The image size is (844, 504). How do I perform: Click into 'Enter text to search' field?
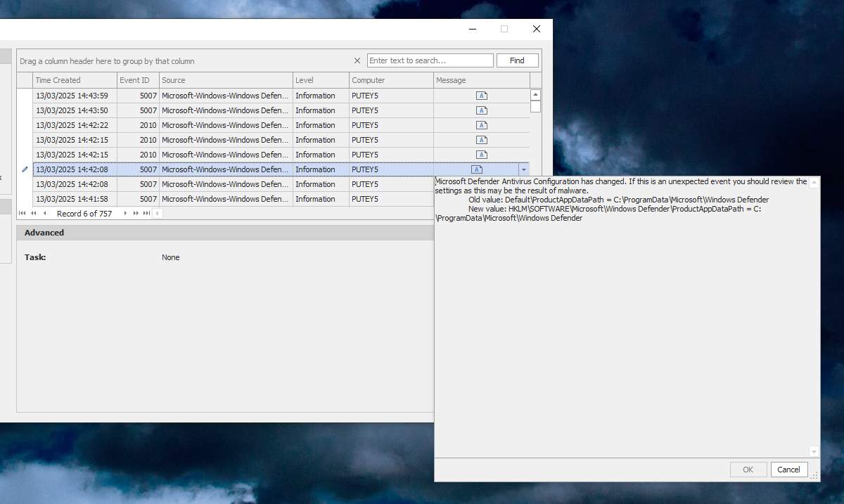(x=430, y=60)
